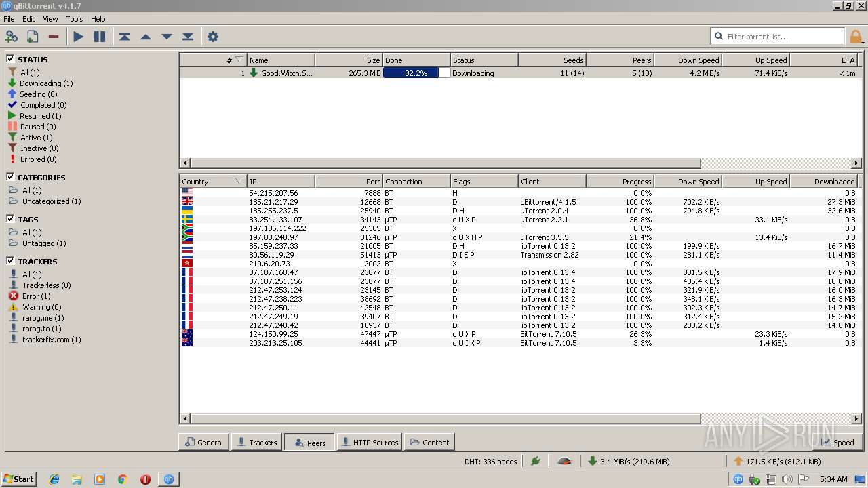
Task: Click the DHT: 336 nodes status text
Action: click(x=490, y=461)
